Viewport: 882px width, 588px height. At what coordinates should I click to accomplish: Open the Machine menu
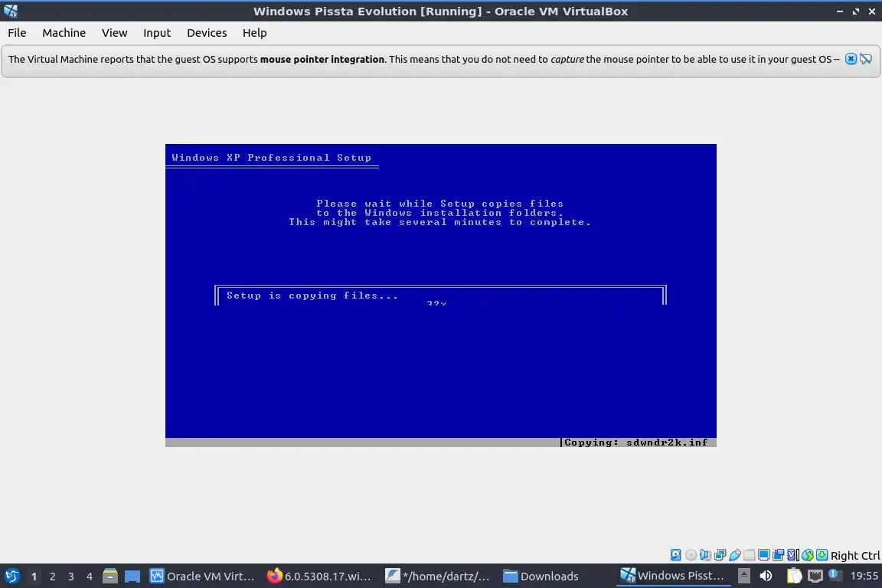point(64,33)
